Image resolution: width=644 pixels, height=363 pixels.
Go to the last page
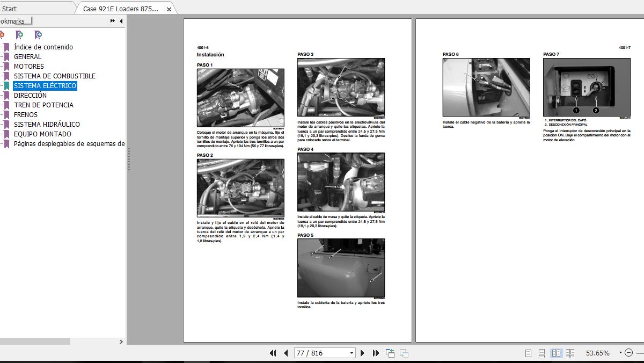pyautogui.click(x=376, y=353)
